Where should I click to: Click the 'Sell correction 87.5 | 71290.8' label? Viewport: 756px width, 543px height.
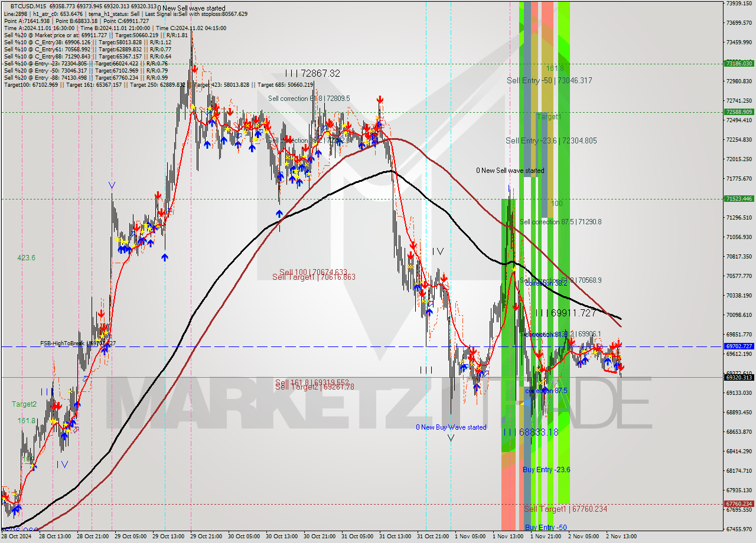point(561,222)
